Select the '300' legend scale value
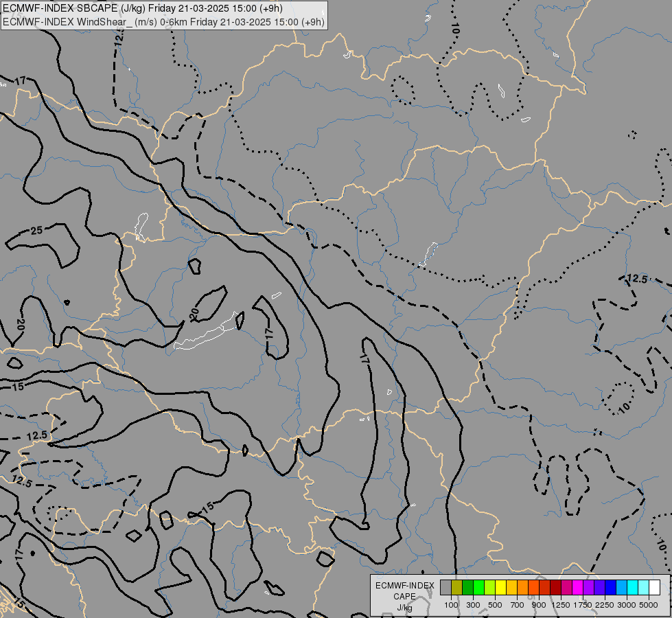The image size is (672, 618). tap(473, 605)
